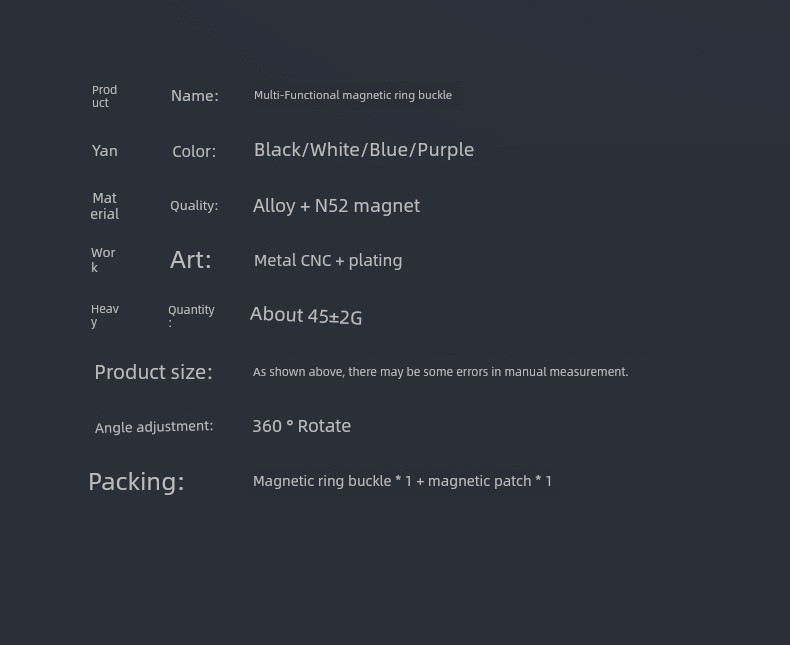Click the 'Product size:' label
The image size is (790, 645).
tap(154, 372)
